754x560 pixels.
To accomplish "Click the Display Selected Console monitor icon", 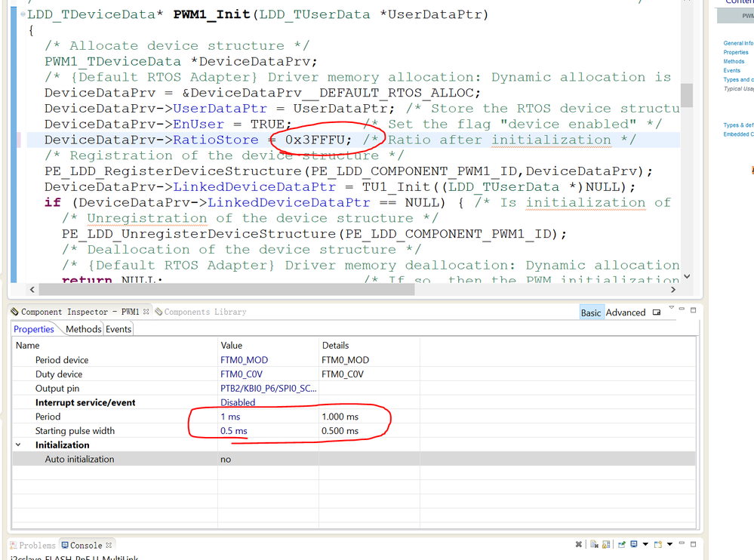I will 634,544.
